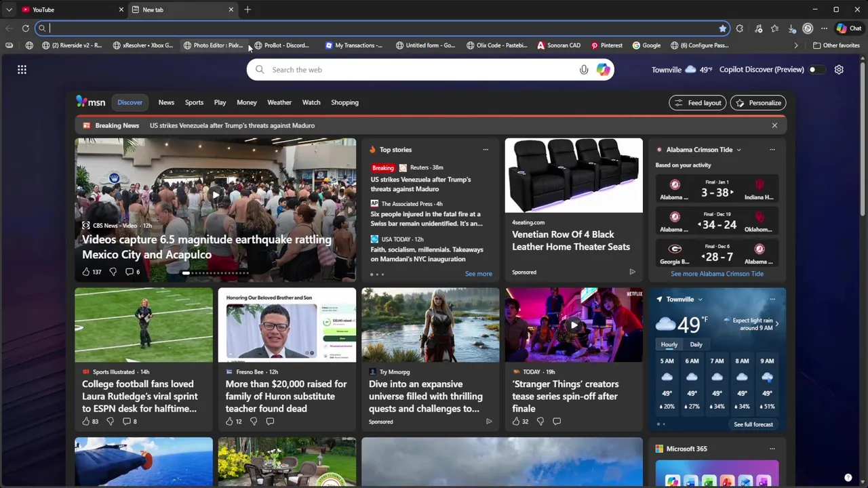Open the ProBot Discord bookmark
This screenshot has width=868, height=488.
(x=281, y=45)
